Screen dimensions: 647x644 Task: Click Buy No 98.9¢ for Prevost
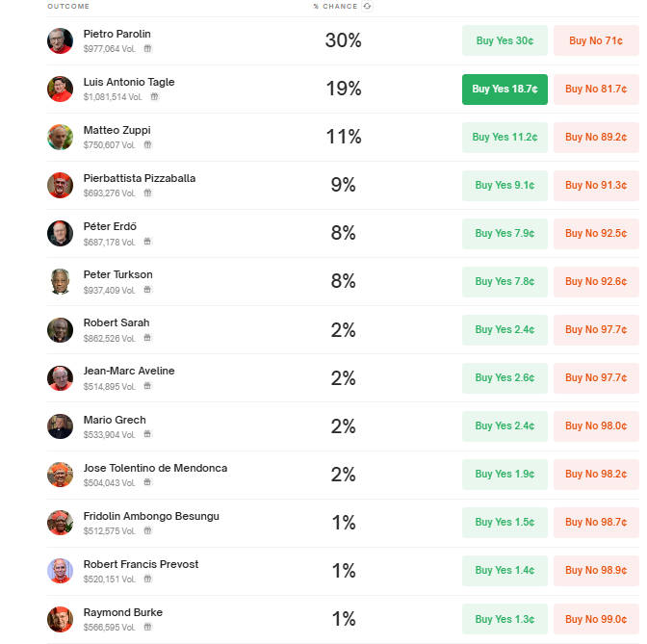point(596,571)
